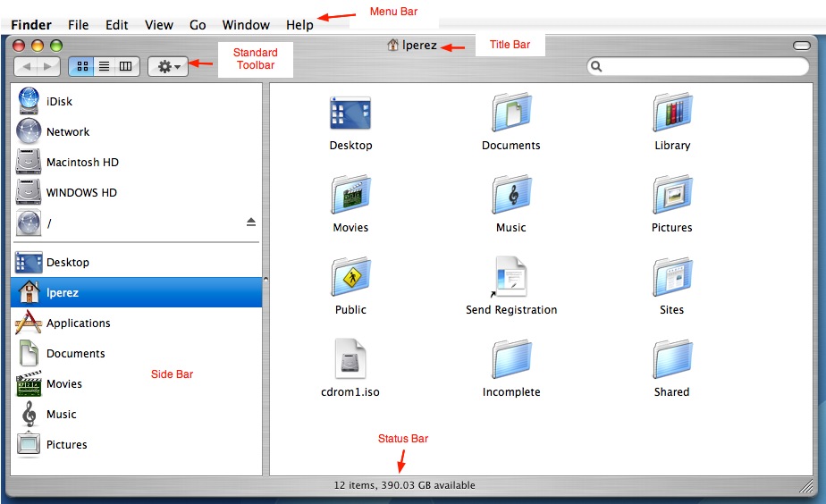Screen dimensions: 826x504
Task: Switch to list view
Action: click(x=105, y=66)
